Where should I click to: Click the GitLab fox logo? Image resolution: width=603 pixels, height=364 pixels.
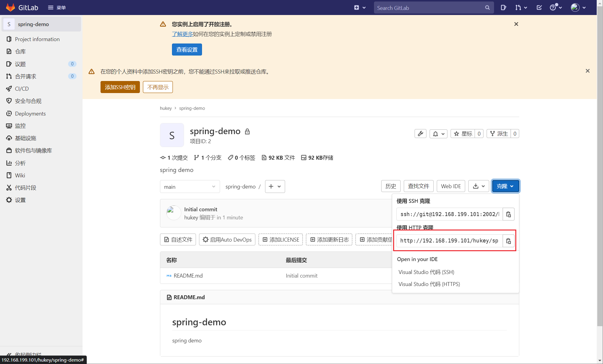[x=11, y=8]
